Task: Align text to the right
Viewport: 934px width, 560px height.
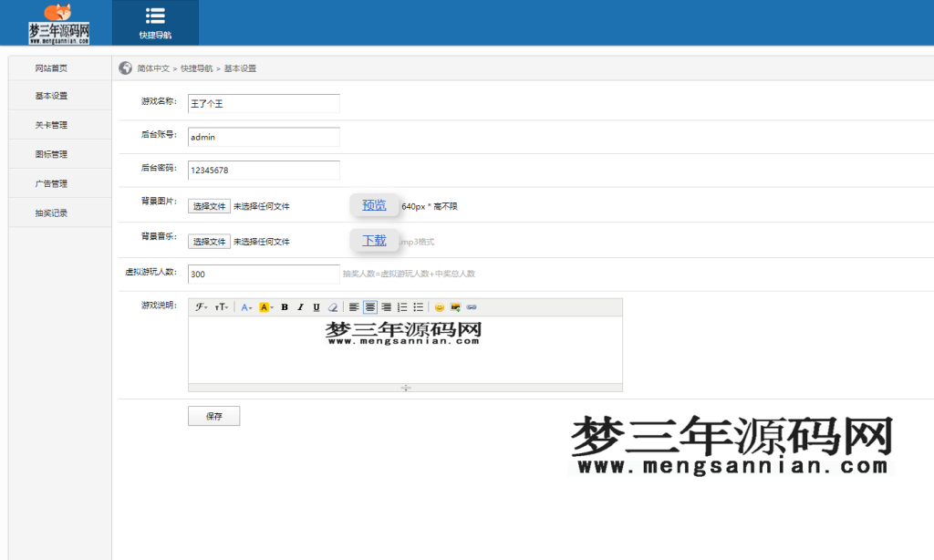Action: click(387, 307)
